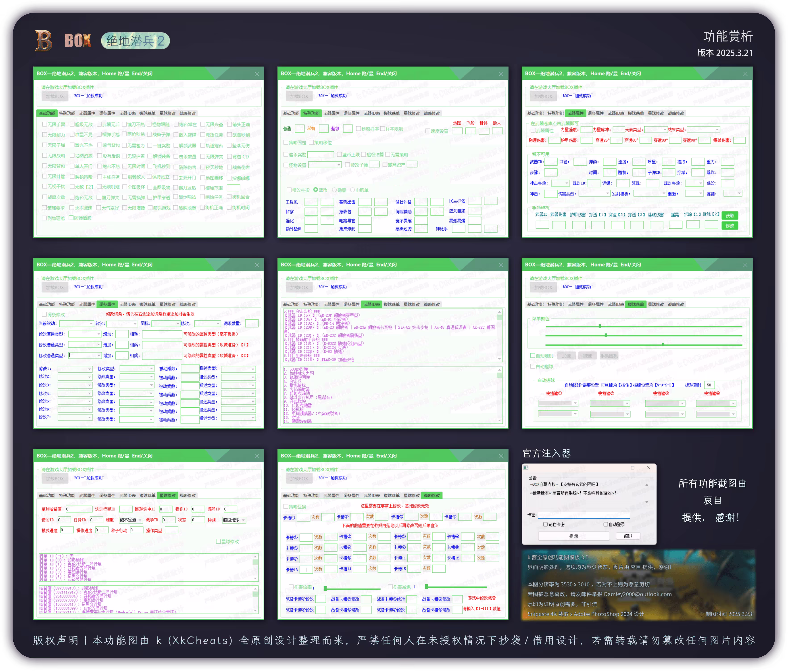Click the top 菜单颜色 slider

click(x=600, y=326)
